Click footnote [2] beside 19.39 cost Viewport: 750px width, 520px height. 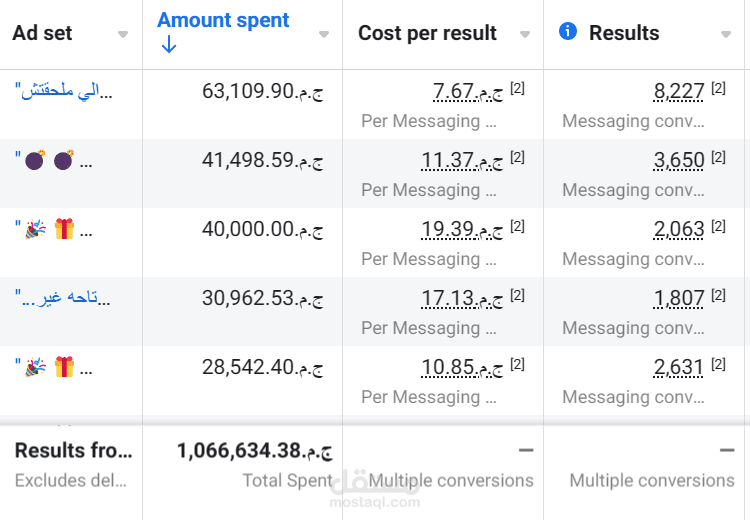pos(517,227)
